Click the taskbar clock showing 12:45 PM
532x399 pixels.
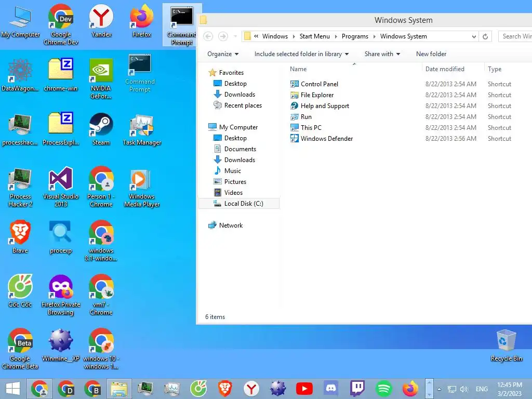pyautogui.click(x=509, y=389)
